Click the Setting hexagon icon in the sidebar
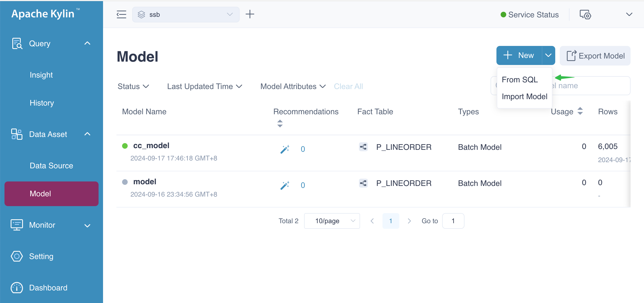 click(17, 256)
